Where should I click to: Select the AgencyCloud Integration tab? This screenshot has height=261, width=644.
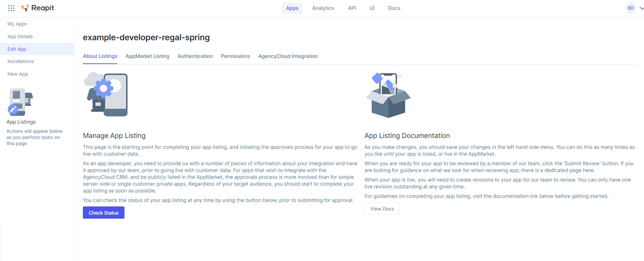[288, 56]
